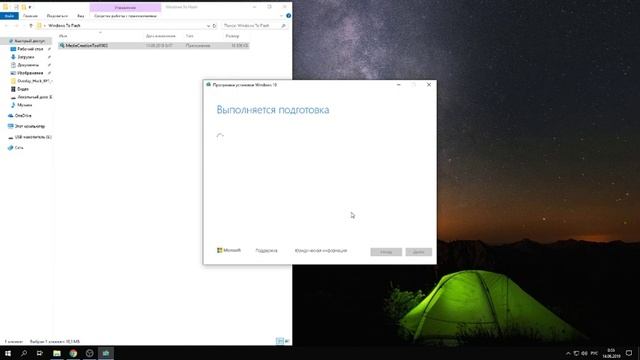Screen dimensions: 640x360
Task: Open the network tray icon
Action: tap(576, 353)
